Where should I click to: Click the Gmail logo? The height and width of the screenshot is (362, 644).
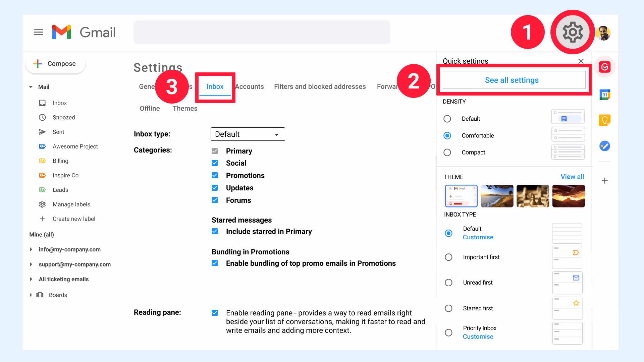pyautogui.click(x=84, y=32)
